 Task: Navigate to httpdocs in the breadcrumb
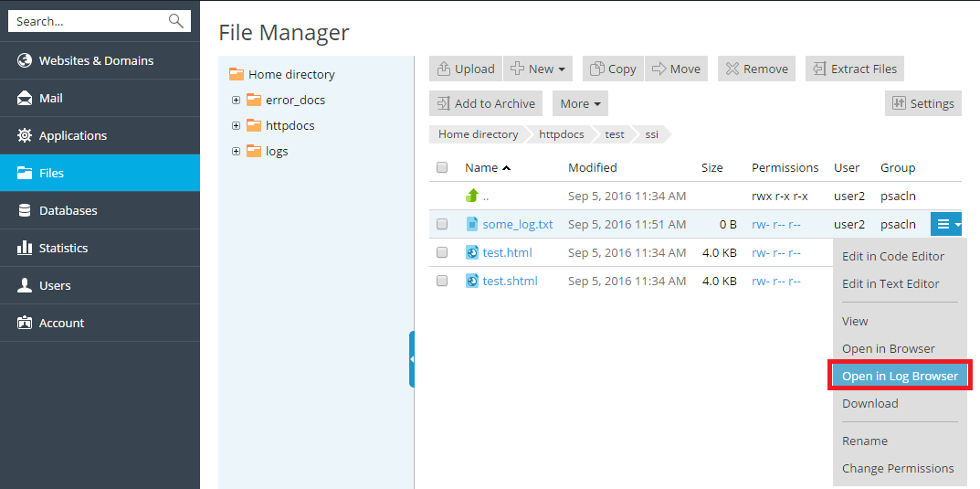[x=561, y=134]
